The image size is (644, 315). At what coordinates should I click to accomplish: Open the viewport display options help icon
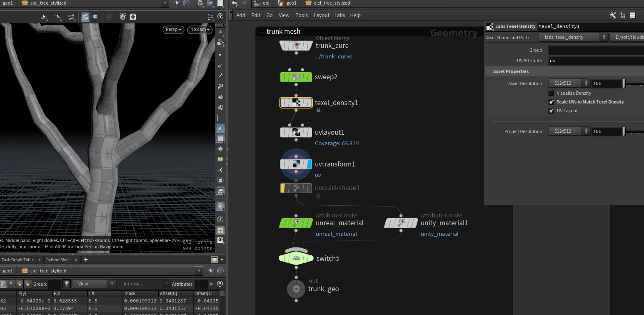(220, 17)
